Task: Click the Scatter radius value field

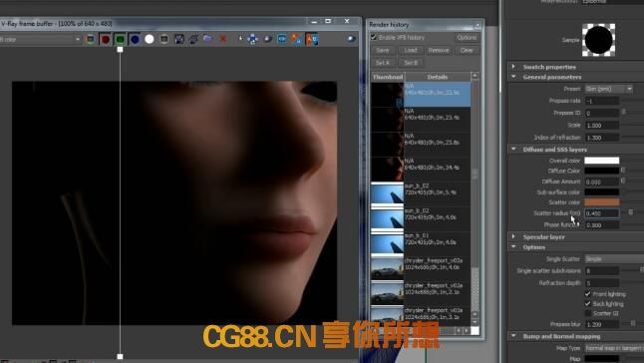Action: 602,213
